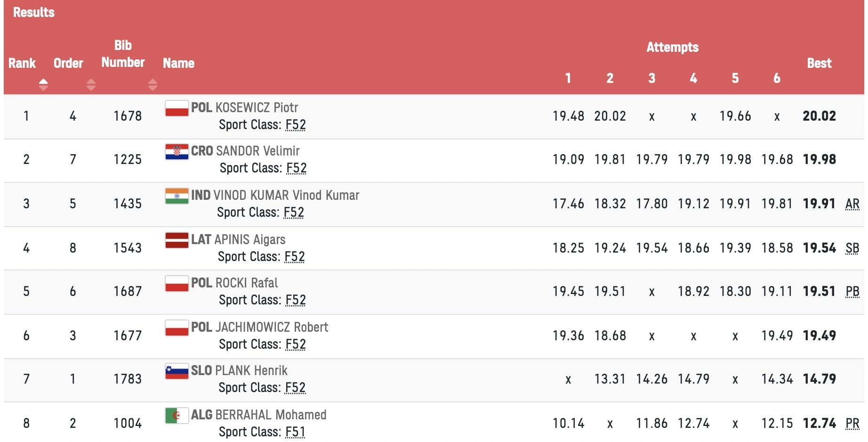
Task: Click Poland flag beside JACHIMOWICZ Robert
Action: (x=177, y=328)
